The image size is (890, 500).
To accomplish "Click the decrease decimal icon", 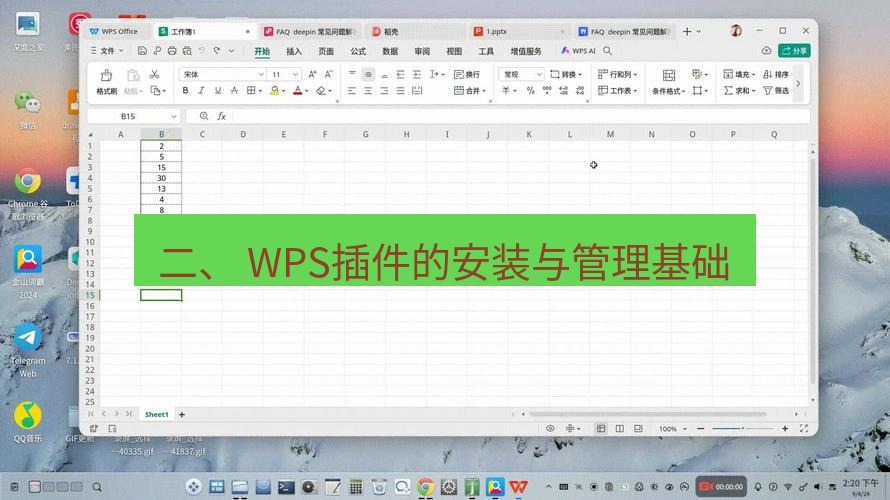I will (580, 91).
